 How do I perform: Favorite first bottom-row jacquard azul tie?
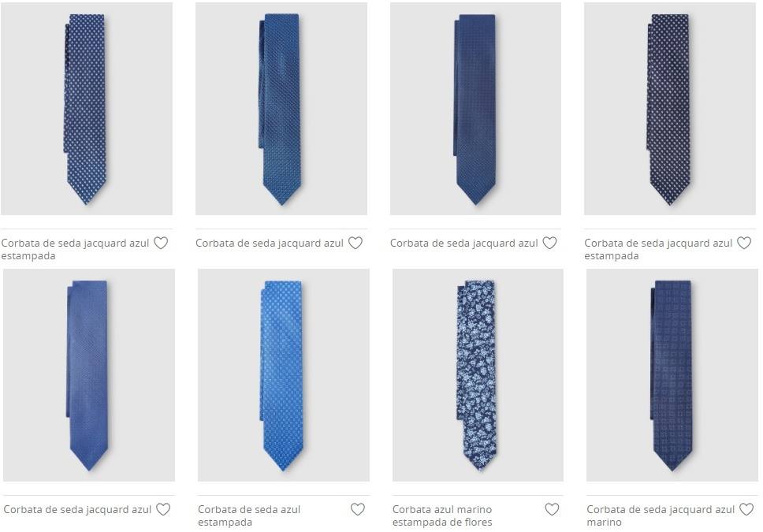[x=163, y=509]
